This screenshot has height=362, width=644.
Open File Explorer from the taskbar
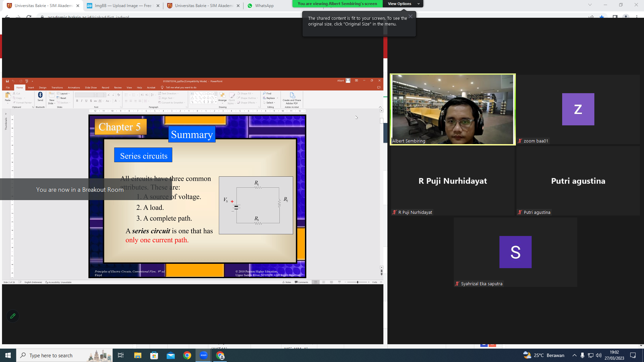tap(138, 355)
